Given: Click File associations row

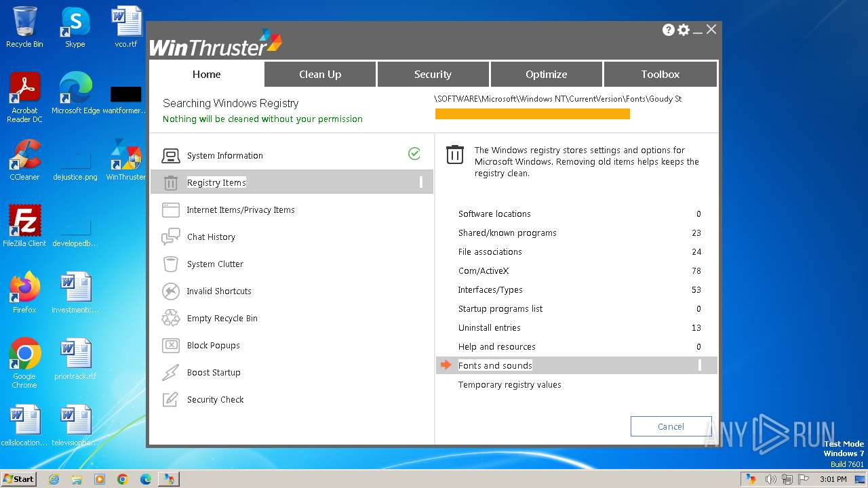Looking at the screenshot, I should (x=576, y=252).
